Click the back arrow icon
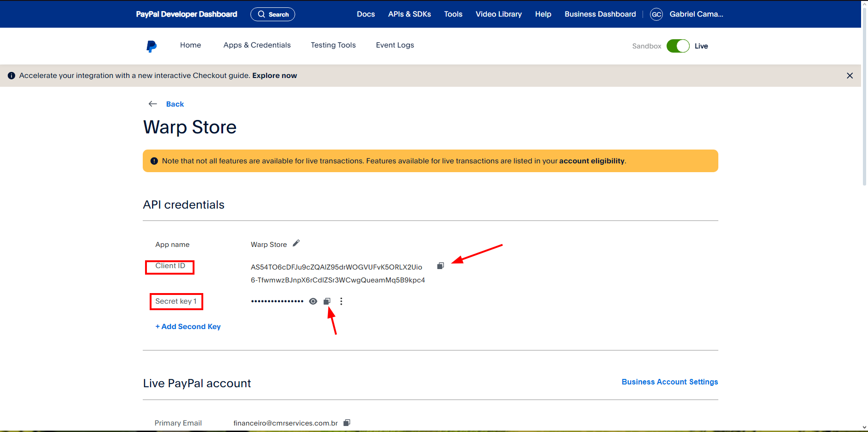Image resolution: width=868 pixels, height=432 pixels. [x=153, y=104]
